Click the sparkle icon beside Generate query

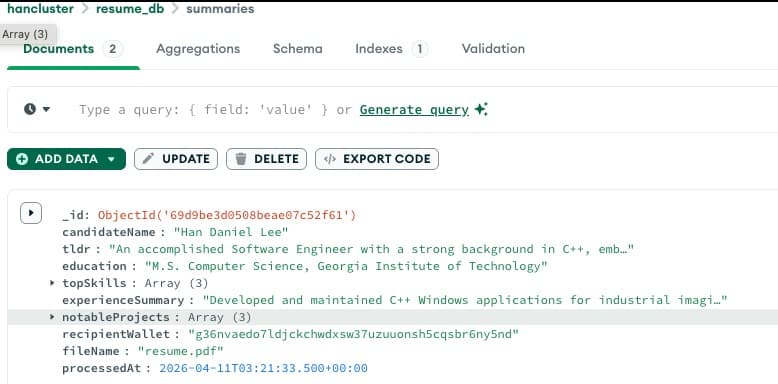(x=481, y=109)
